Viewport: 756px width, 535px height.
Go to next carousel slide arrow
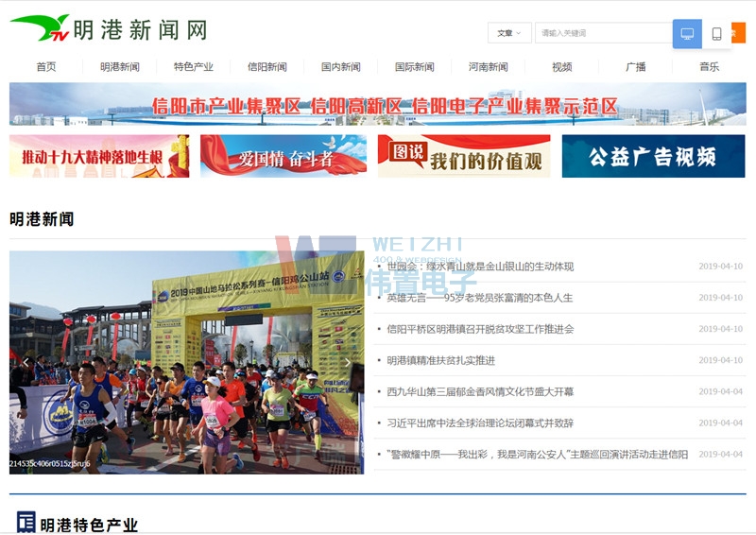coord(347,362)
